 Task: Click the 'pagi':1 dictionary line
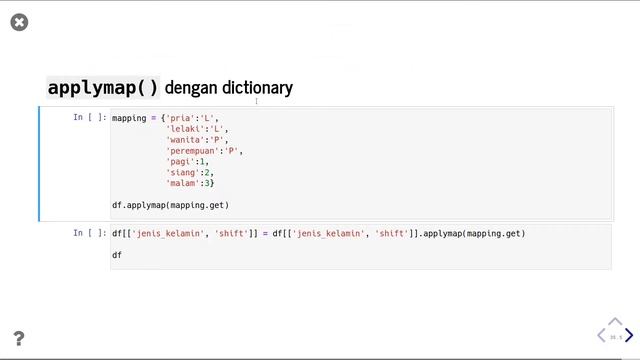tap(187, 162)
